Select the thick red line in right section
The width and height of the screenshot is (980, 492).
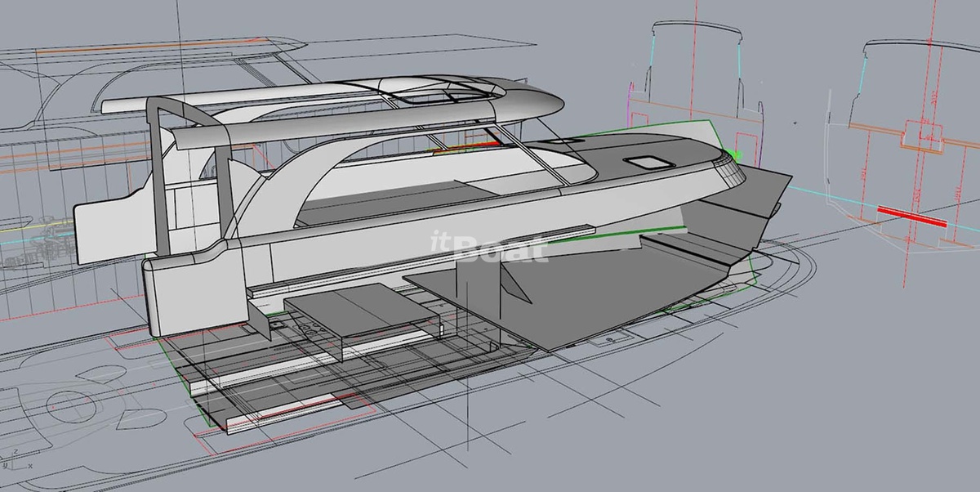[911, 217]
